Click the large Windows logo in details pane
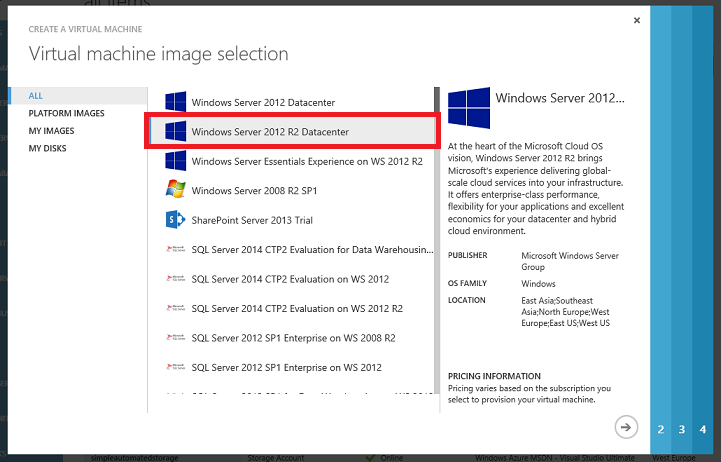This screenshot has width=721, height=462. 469,106
